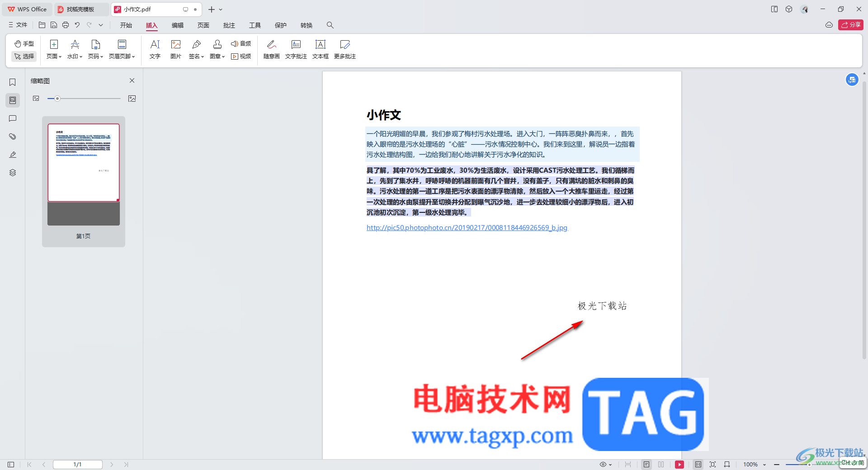Open the eye protection mode dropdown

pyautogui.click(x=610, y=465)
